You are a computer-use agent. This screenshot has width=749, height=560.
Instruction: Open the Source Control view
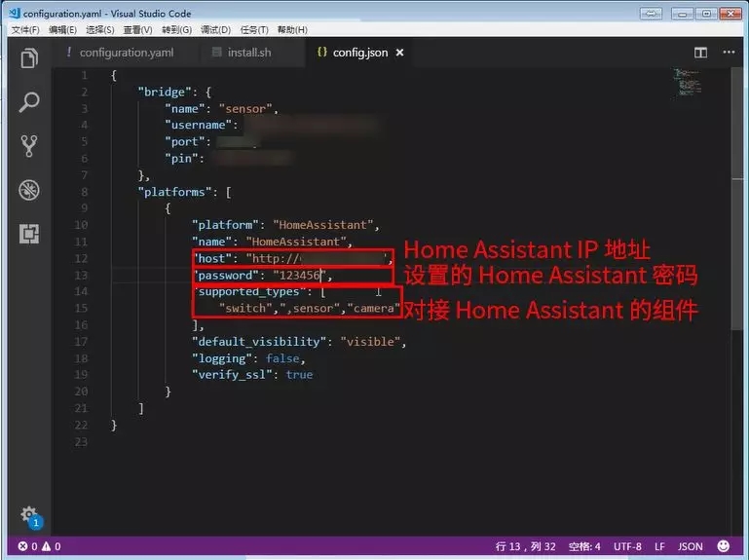tap(29, 146)
